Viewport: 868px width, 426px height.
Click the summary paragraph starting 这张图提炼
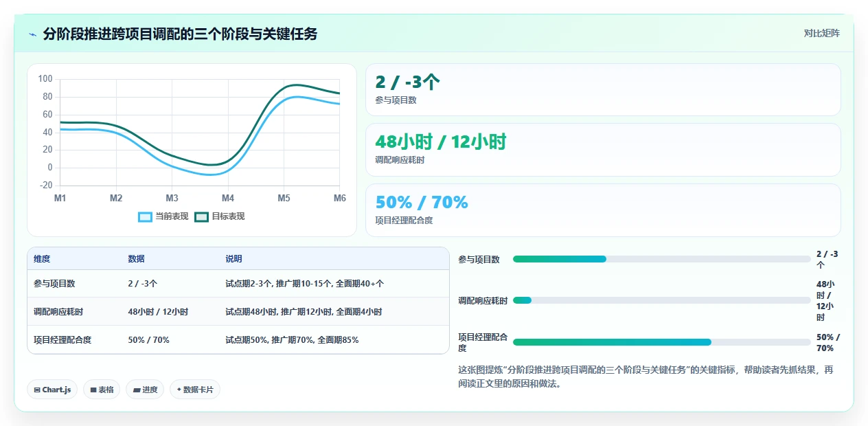pyautogui.click(x=646, y=377)
